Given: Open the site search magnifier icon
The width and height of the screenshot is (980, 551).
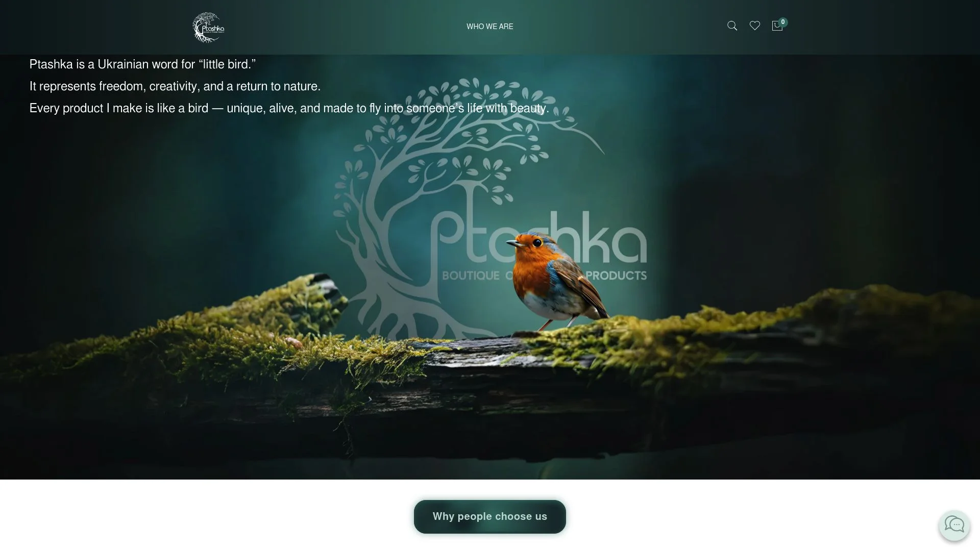Looking at the screenshot, I should coord(732,26).
